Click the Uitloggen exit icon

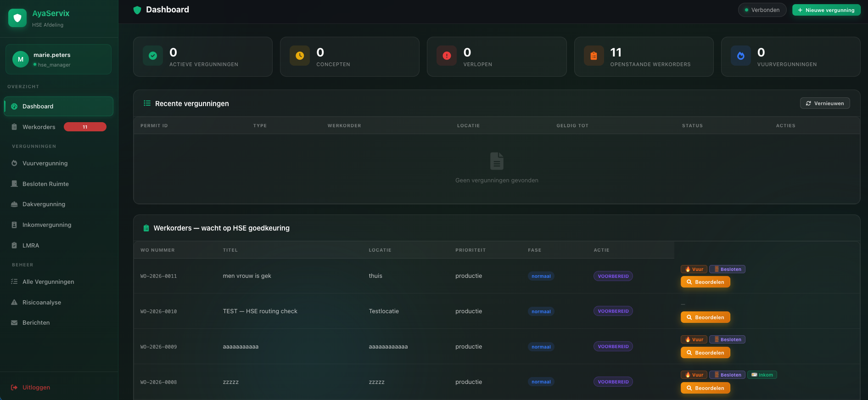click(14, 388)
